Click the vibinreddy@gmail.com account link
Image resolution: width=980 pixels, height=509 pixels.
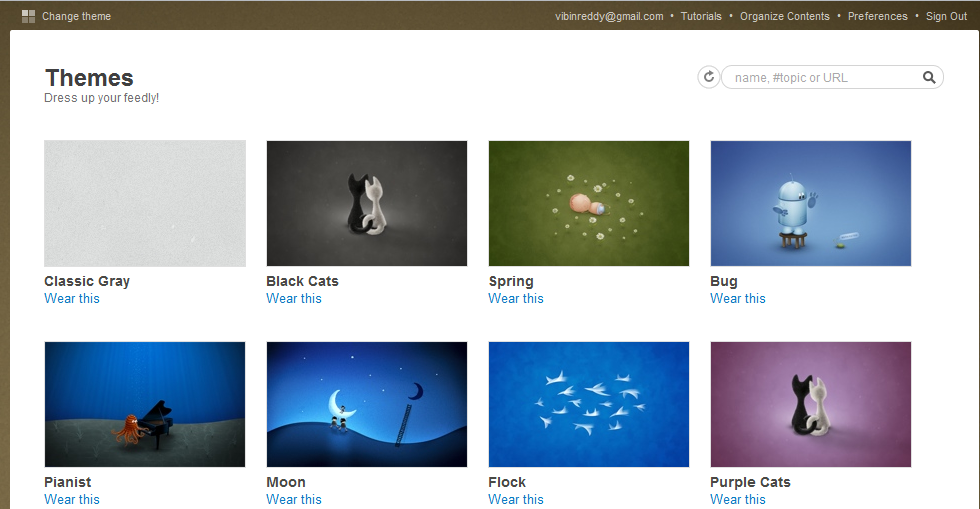point(609,16)
